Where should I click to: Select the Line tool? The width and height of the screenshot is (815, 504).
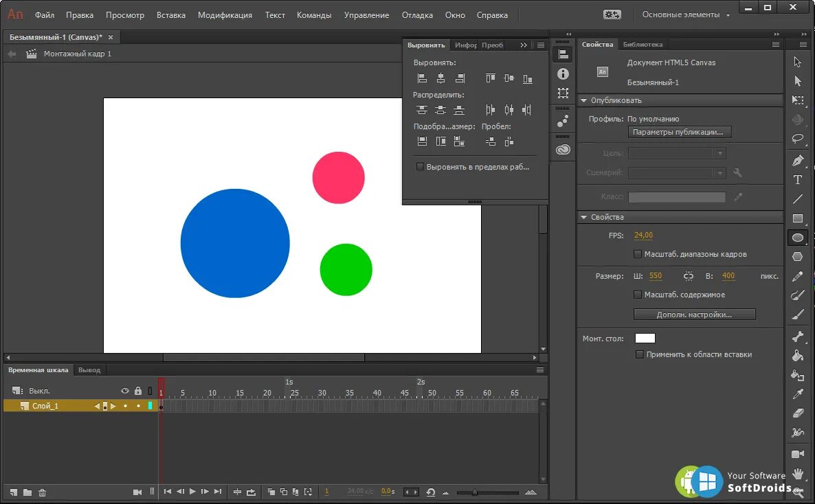797,199
